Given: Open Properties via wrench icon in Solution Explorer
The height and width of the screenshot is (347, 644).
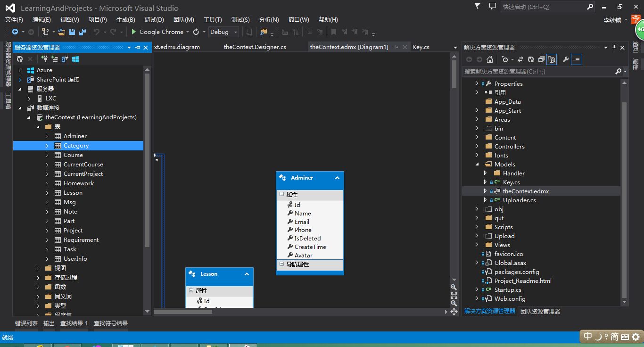Looking at the screenshot, I should tap(565, 59).
